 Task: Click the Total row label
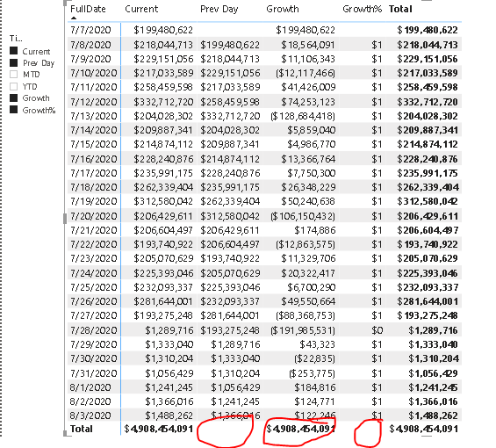point(82,429)
